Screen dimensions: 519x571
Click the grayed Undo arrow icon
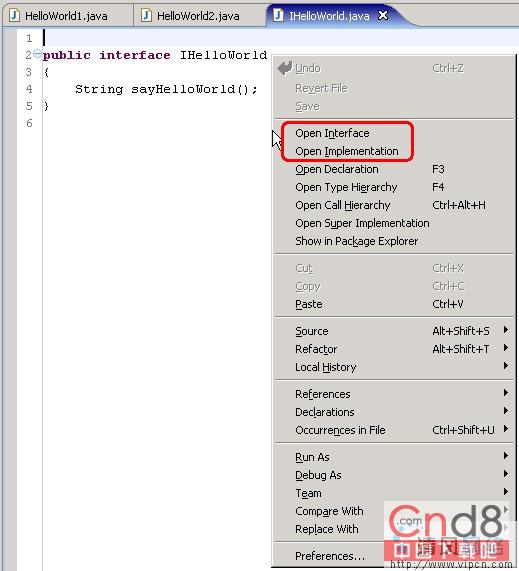point(285,68)
